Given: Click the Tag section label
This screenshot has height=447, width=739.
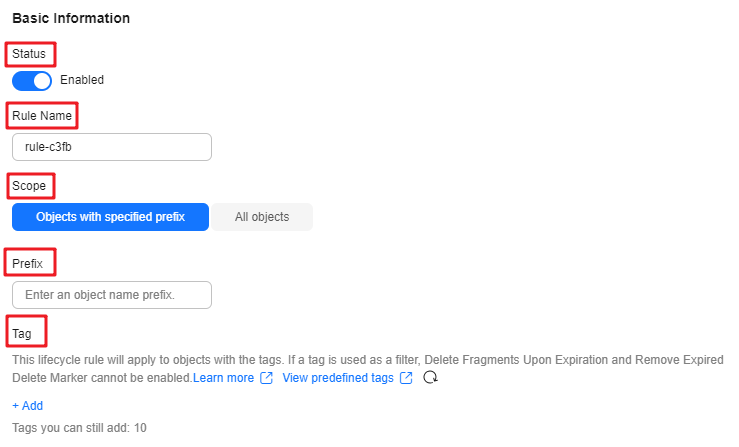Looking at the screenshot, I should click(22, 333).
